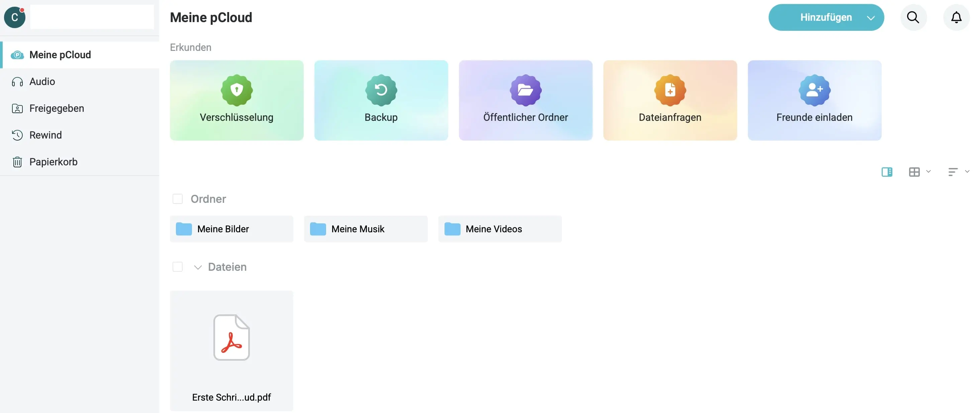Click the pCloud cloud icon in sidebar

(17, 55)
